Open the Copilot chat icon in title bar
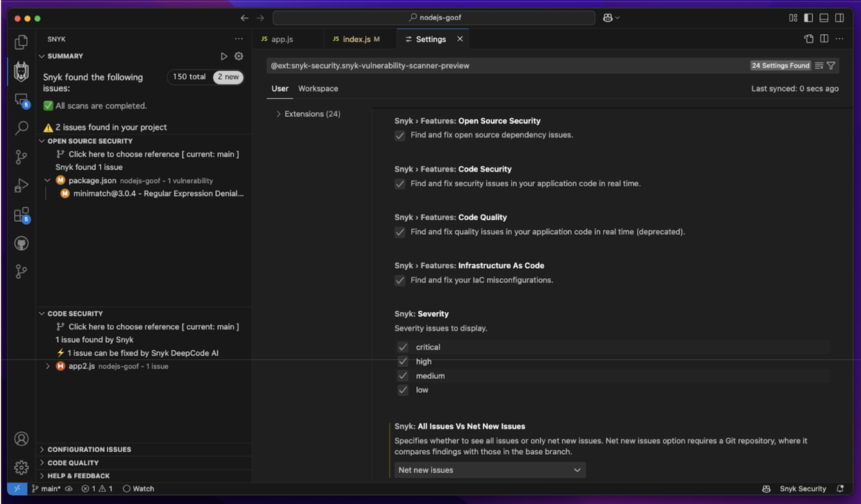This screenshot has width=861, height=504. (x=607, y=18)
